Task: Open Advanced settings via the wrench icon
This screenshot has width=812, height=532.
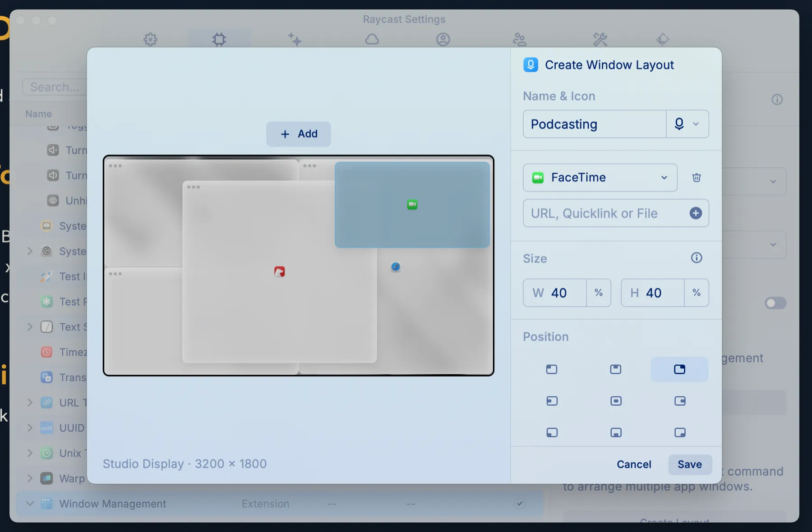Action: (600, 39)
